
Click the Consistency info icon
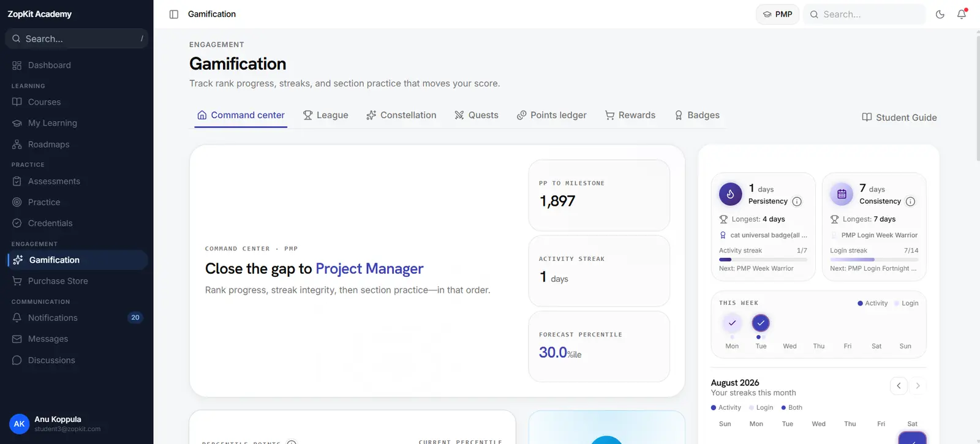point(910,201)
